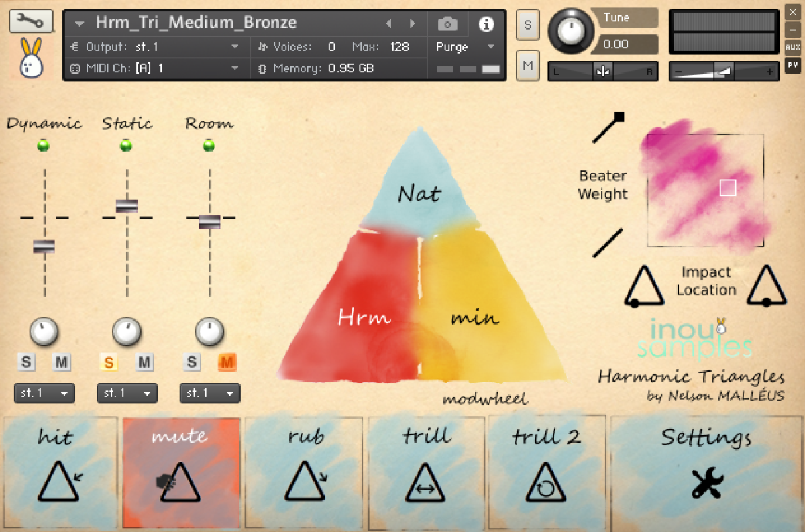Click the camera snapshot icon
Viewport: 805px width, 532px height.
pyautogui.click(x=447, y=24)
